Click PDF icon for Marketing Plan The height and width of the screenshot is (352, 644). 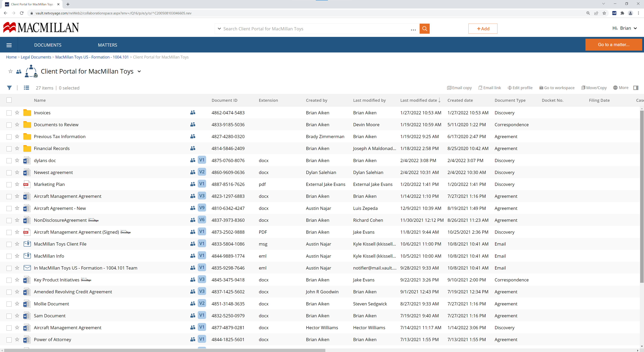(x=27, y=184)
